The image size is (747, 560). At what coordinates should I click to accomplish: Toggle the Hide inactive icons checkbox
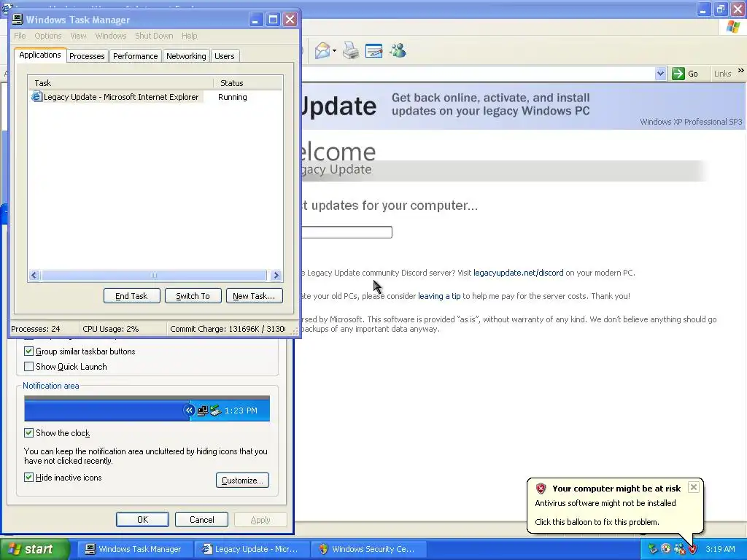(28, 478)
